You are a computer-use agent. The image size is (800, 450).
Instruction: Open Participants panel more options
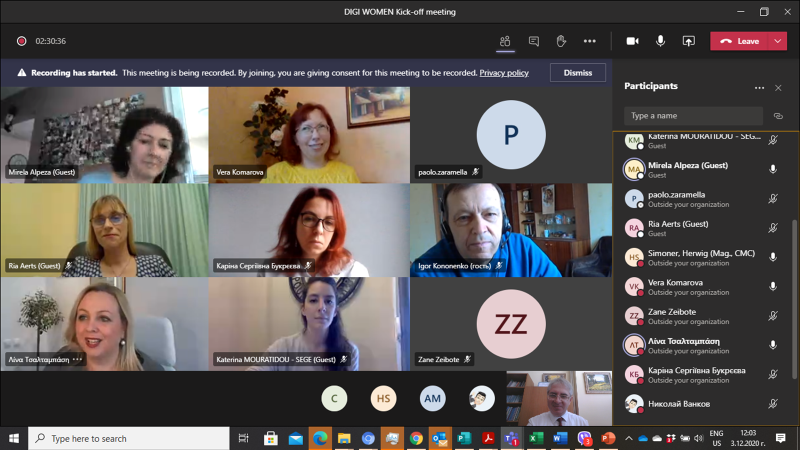759,88
